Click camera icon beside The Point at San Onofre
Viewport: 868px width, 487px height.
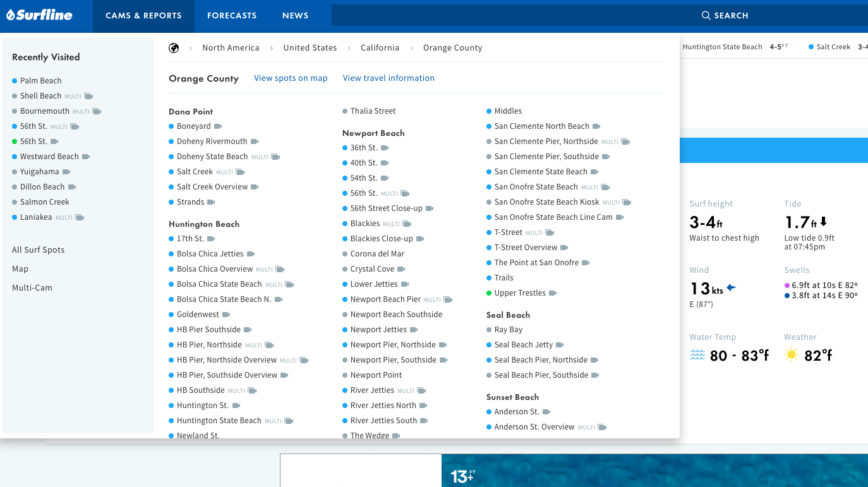pos(586,263)
